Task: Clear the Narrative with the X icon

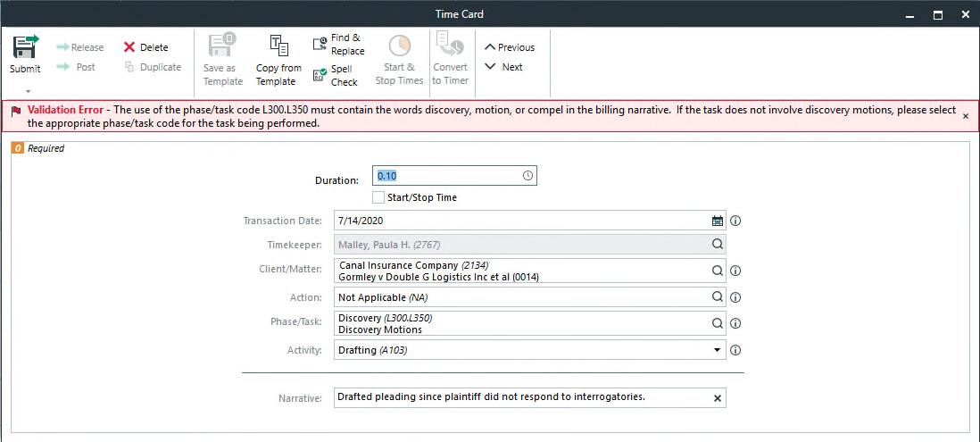Action: click(x=718, y=398)
